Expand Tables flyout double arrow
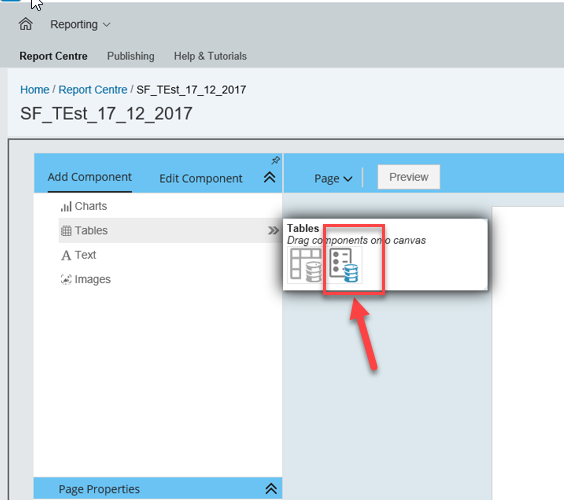 click(x=273, y=230)
